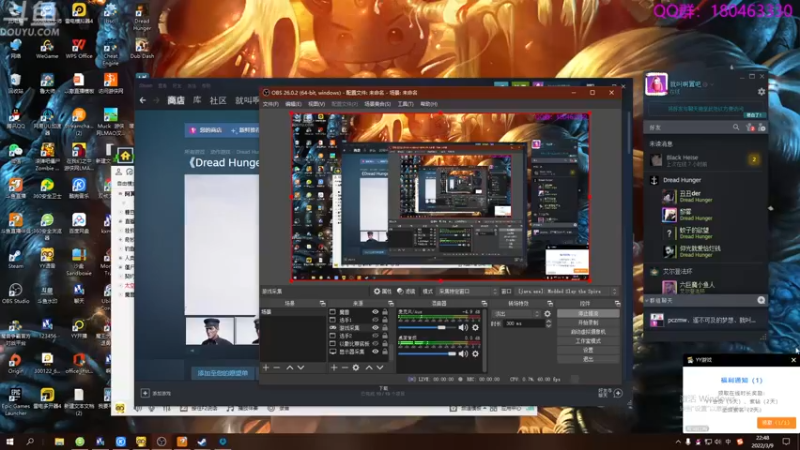Click 停止推流 button in OBS controls
800x450 pixels.
588,314
